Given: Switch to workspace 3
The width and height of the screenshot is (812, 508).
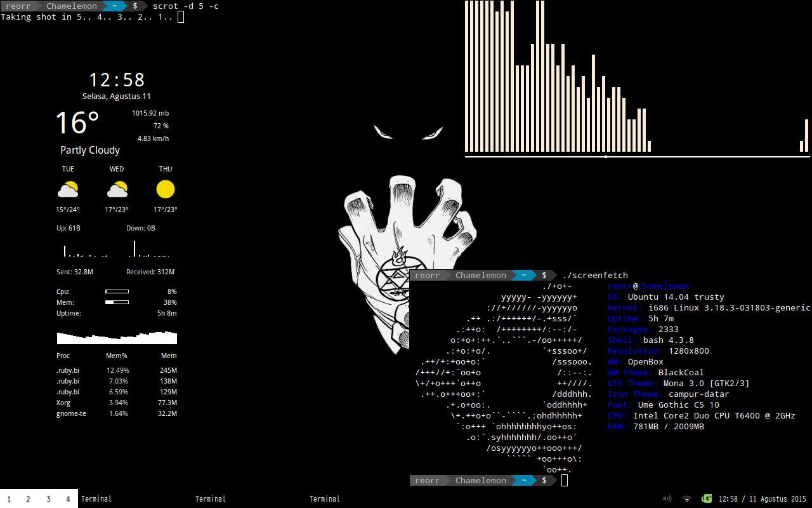Looking at the screenshot, I should 48,499.
